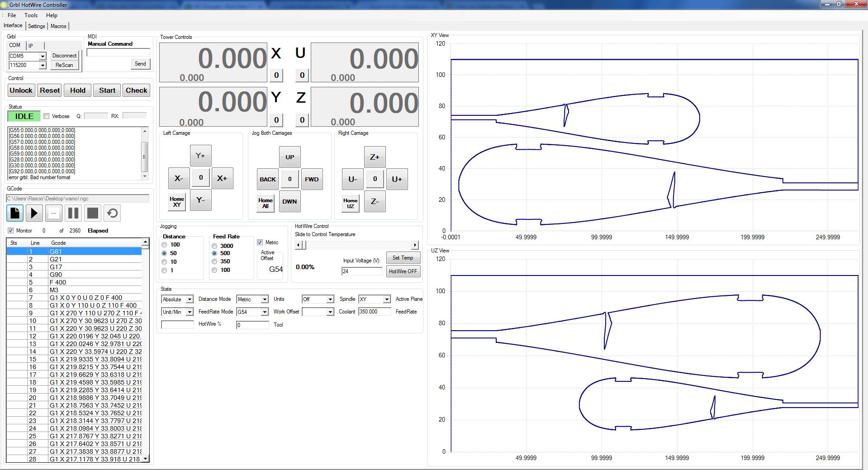Toggle the Monitor checkbox
Viewport: 868px width, 470px height.
[x=10, y=231]
